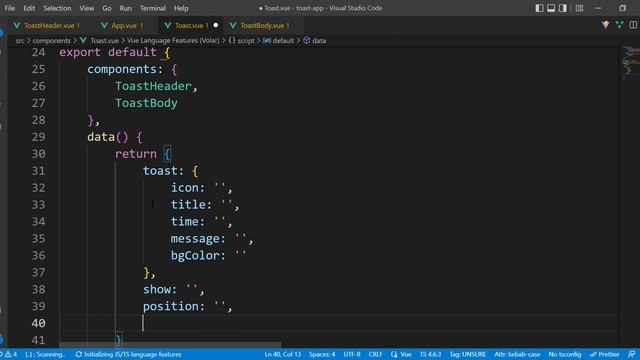Click on data() on line 29
Viewport: 640px width, 360px height.
click(x=107, y=137)
